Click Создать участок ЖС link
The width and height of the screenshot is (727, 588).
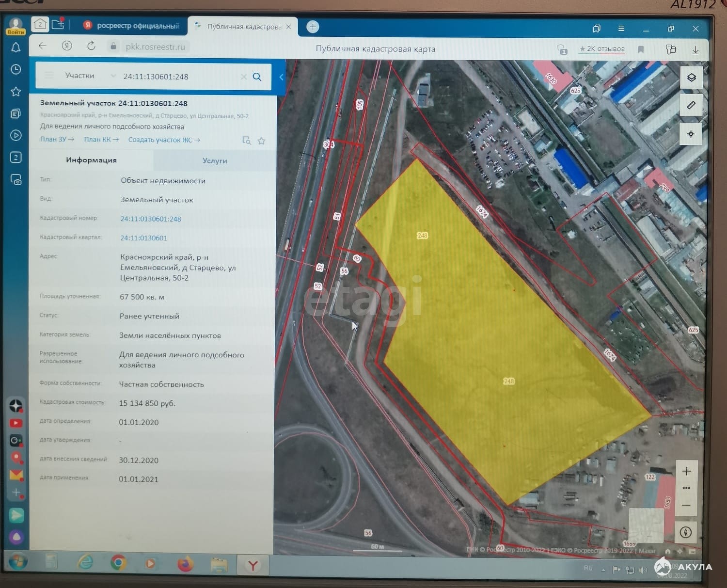[164, 140]
